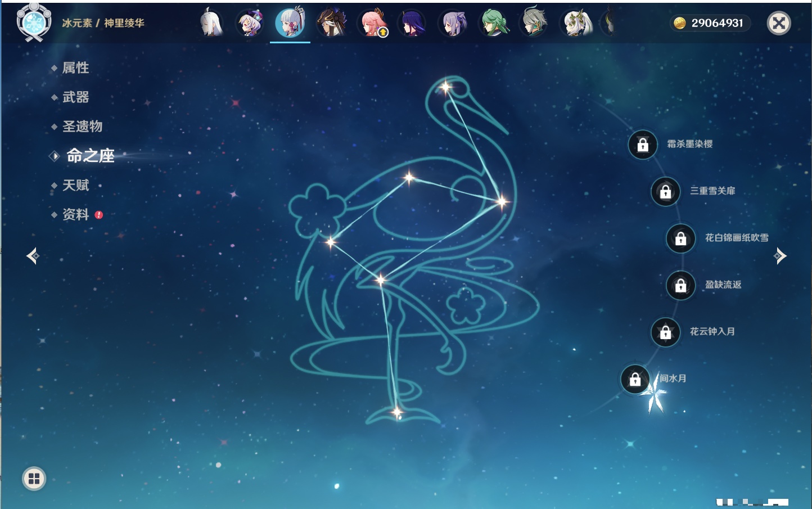
Task: Open locked constellation 花白锦画纸吹雪
Action: [x=681, y=238]
